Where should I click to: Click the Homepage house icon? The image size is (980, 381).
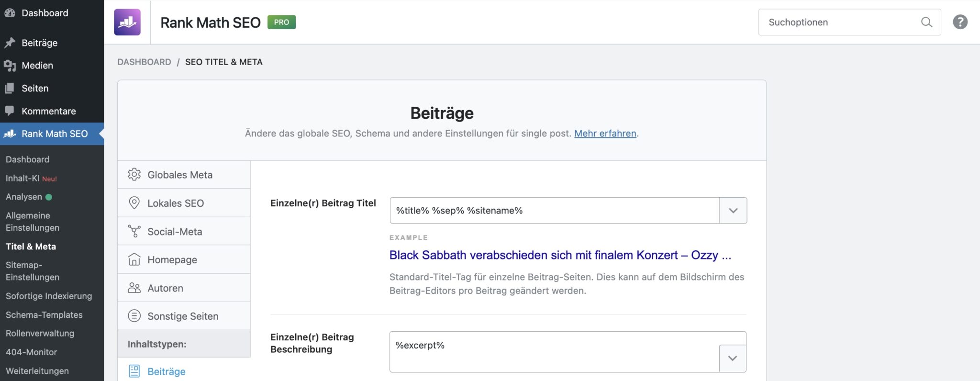(x=134, y=259)
